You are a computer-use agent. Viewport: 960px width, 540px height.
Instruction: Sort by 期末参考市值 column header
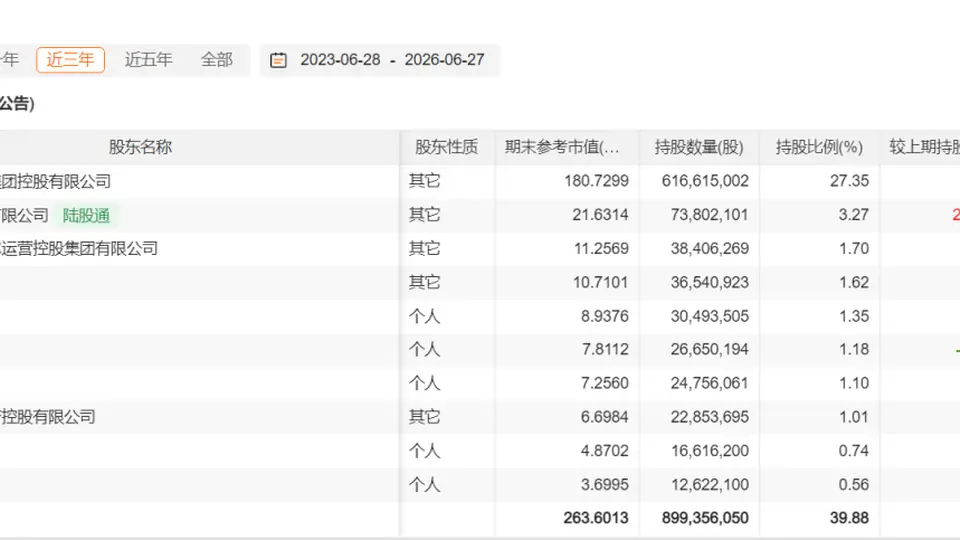click(562, 147)
